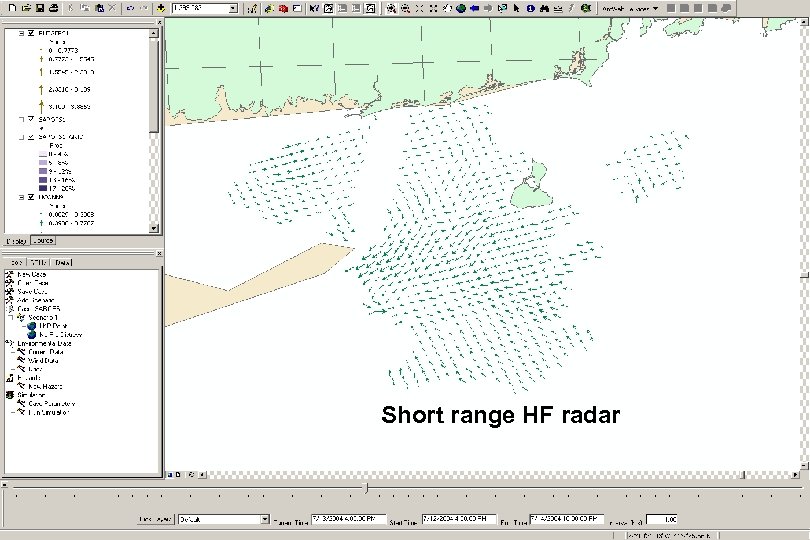The height and width of the screenshot is (540, 810).
Task: Open Find with binoculars icon
Action: tap(544, 8)
